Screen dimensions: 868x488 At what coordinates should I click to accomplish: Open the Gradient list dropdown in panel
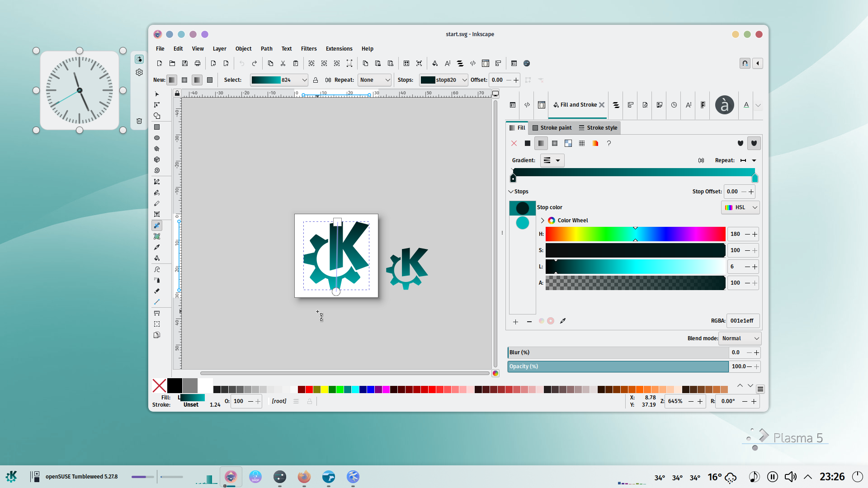click(552, 160)
